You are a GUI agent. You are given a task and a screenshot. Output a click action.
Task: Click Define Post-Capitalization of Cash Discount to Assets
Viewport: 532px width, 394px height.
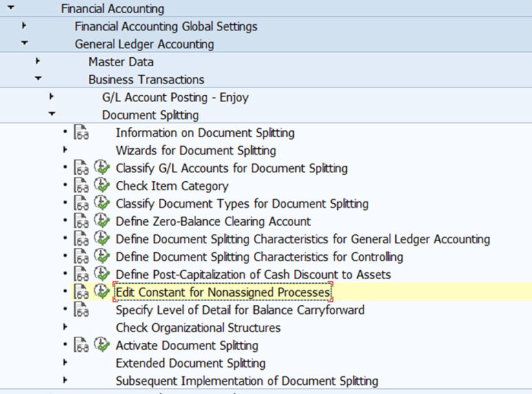click(x=253, y=274)
